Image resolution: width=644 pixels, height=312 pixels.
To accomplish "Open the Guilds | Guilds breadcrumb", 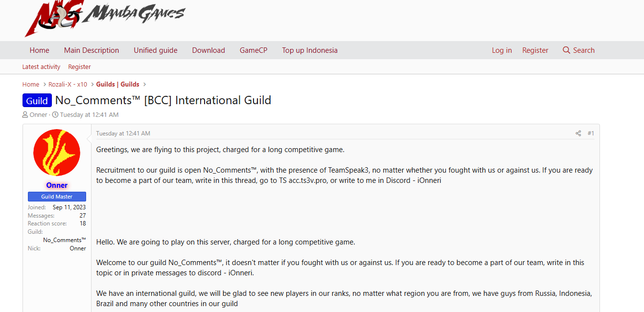I will coord(117,85).
